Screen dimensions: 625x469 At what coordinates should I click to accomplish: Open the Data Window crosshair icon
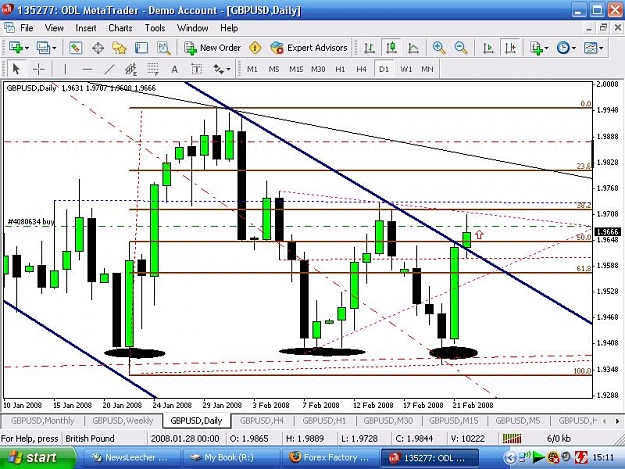(98, 48)
